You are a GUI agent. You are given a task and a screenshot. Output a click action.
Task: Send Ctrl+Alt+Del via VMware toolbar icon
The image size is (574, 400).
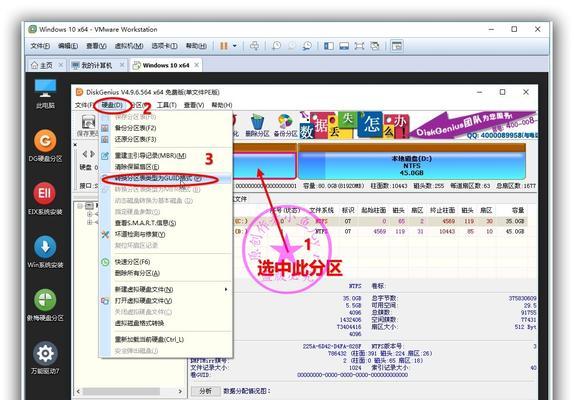(254, 46)
